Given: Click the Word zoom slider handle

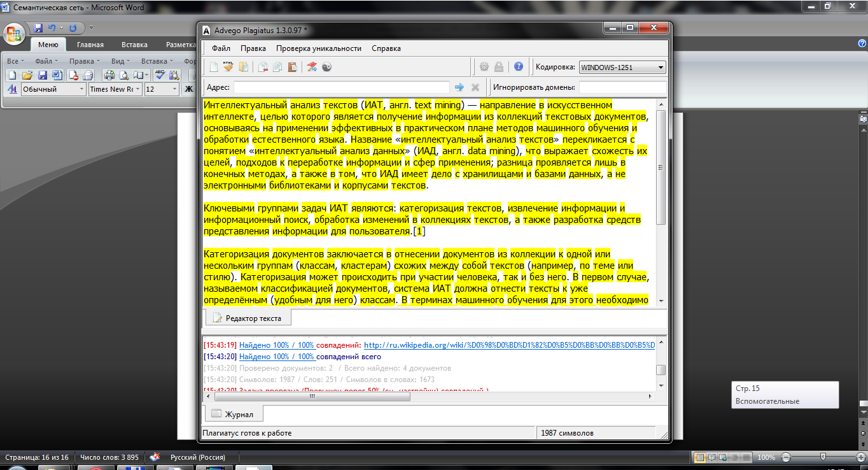Looking at the screenshot, I should 823,457.
